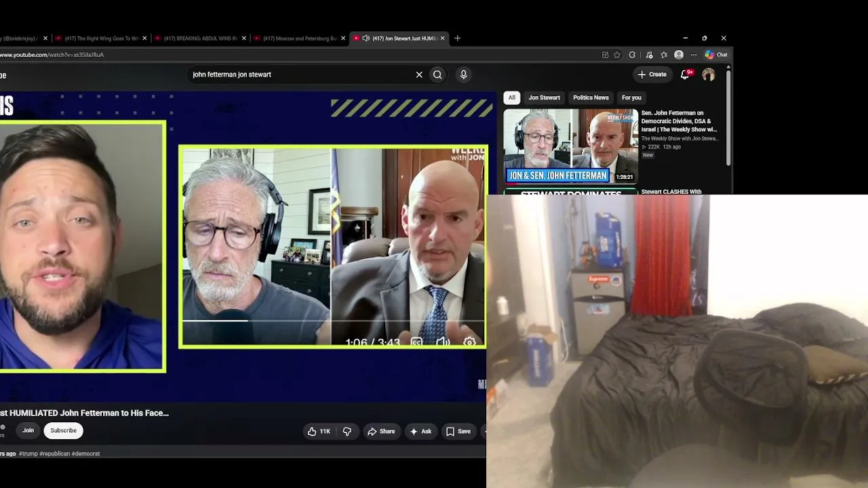
Task: Click the main video player to pause
Action: click(x=244, y=245)
